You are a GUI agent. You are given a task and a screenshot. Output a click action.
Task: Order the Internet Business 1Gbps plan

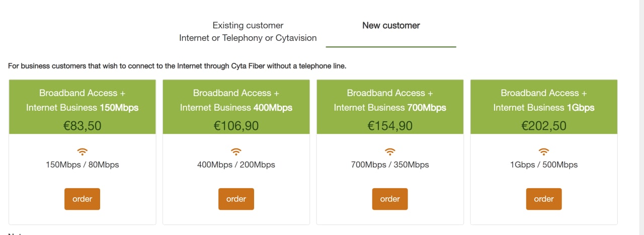coord(544,199)
